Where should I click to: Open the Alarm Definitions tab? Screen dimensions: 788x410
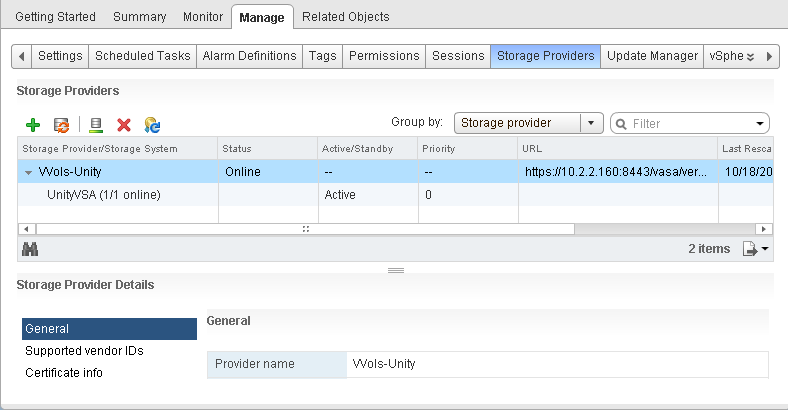249,56
